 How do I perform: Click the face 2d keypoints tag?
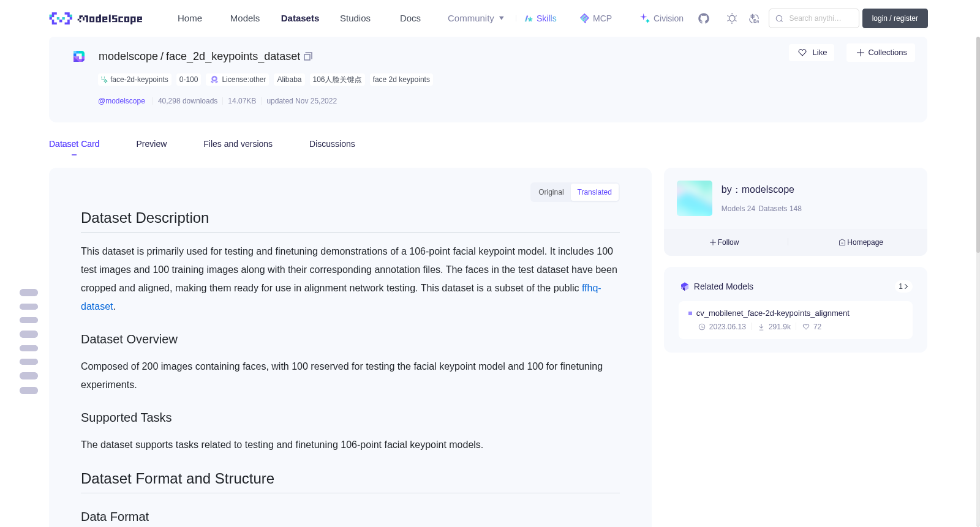401,80
